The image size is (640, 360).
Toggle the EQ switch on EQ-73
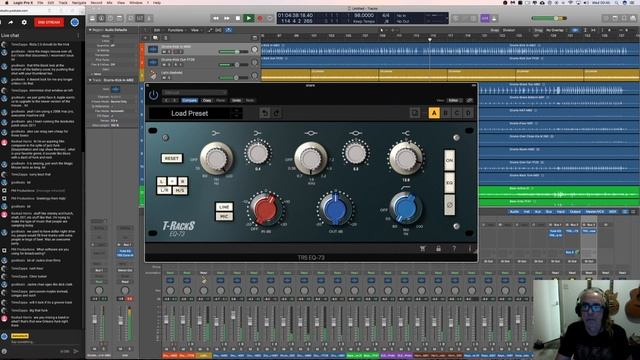click(x=449, y=183)
